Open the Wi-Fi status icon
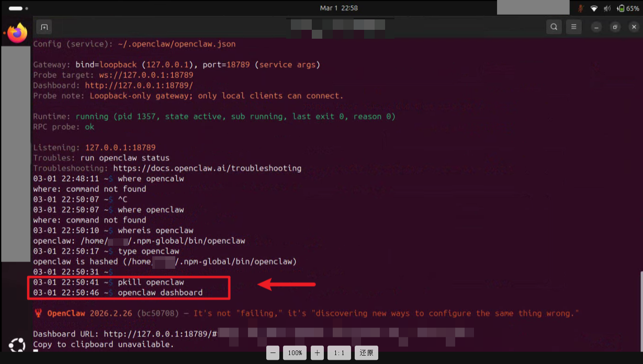Viewport: 643px width, 364px height. pyautogui.click(x=594, y=8)
